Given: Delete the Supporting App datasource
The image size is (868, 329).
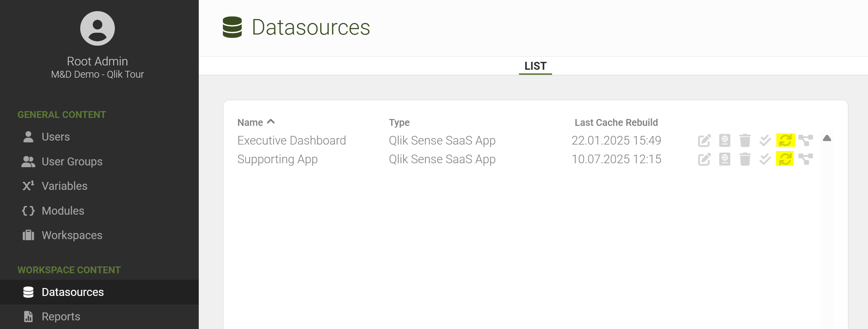Looking at the screenshot, I should (x=745, y=159).
